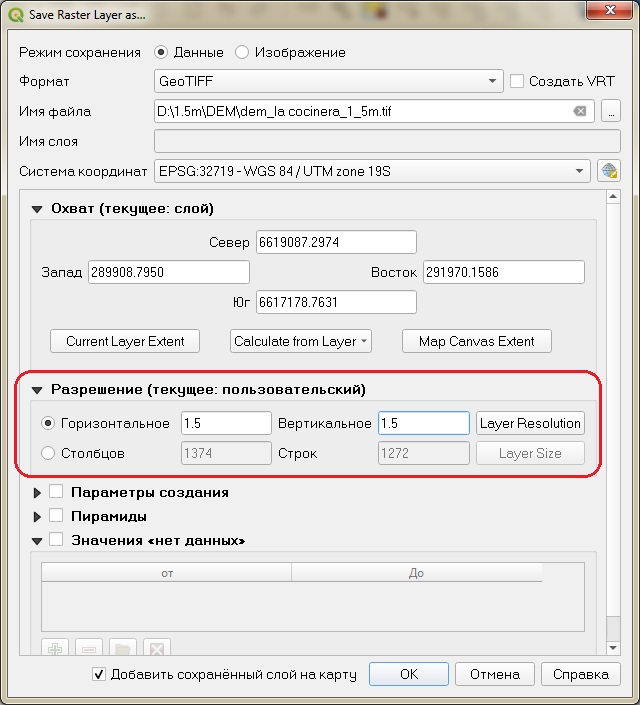The image size is (640, 705).
Task: Open help with the Справка button
Action: [581, 674]
